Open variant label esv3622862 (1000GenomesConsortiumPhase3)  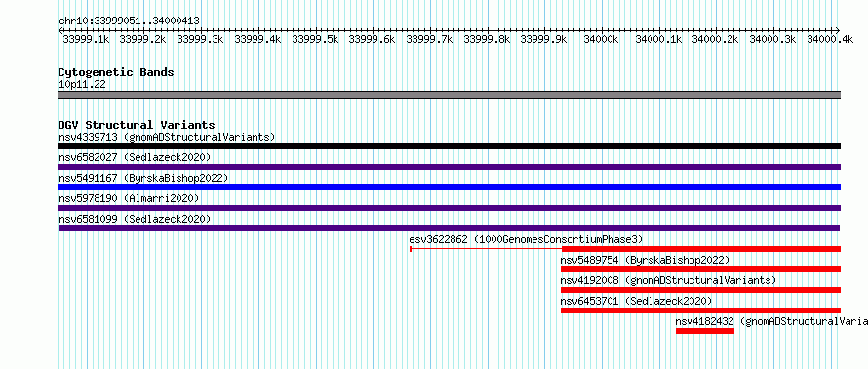click(x=526, y=239)
